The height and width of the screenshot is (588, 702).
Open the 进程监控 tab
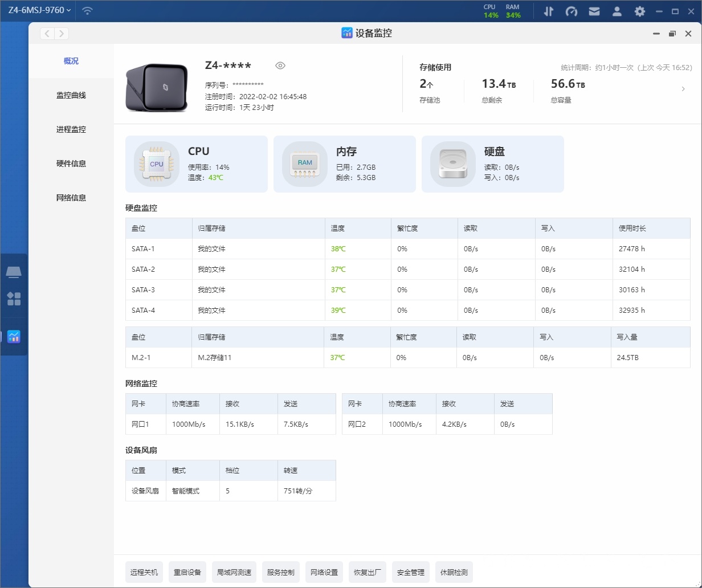(71, 129)
